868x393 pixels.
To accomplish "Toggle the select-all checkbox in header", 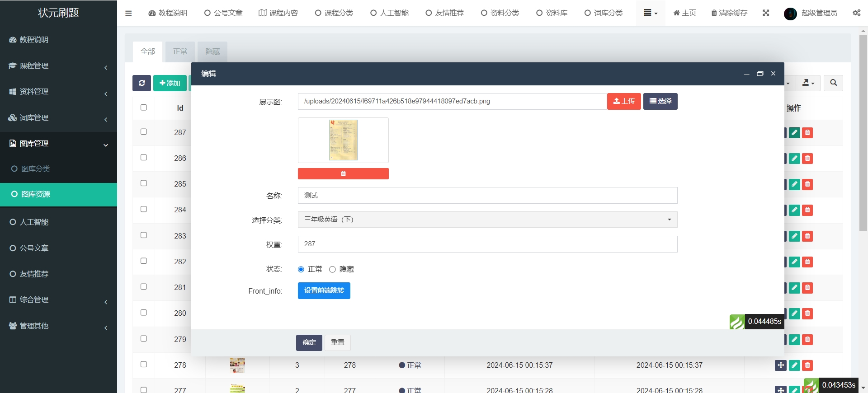I will click(x=144, y=108).
